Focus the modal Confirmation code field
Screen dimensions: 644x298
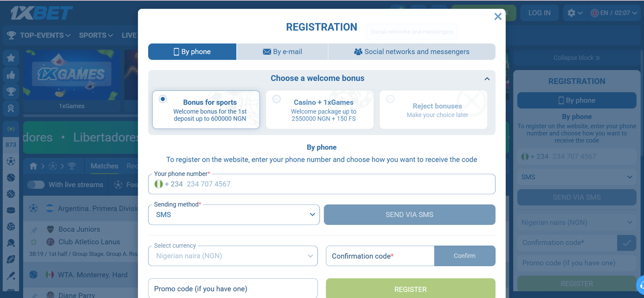pos(380,256)
